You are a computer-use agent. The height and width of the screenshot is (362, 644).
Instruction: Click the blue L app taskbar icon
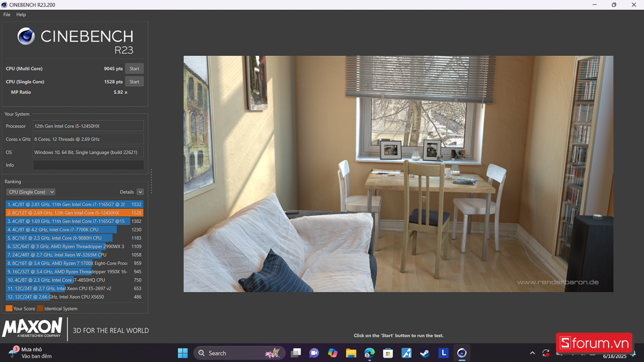coord(443,353)
